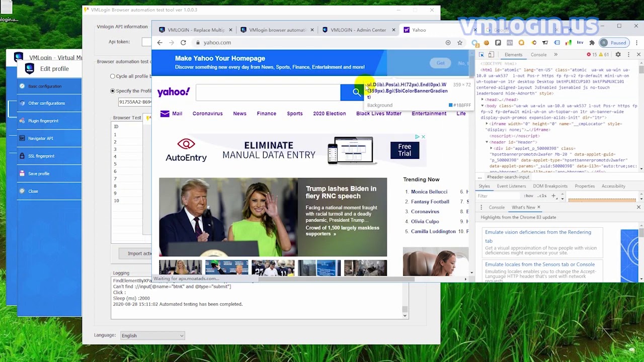Expand the head element node
This screenshot has width=644, height=362.
482,100
